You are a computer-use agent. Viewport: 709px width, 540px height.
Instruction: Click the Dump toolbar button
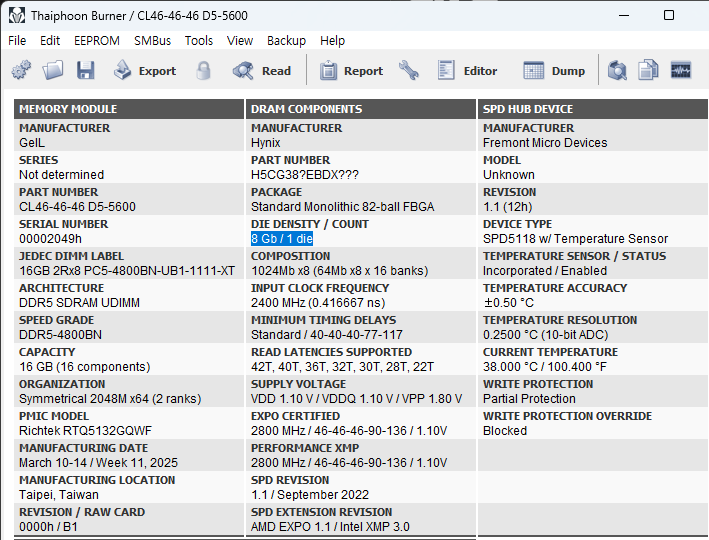coord(554,71)
